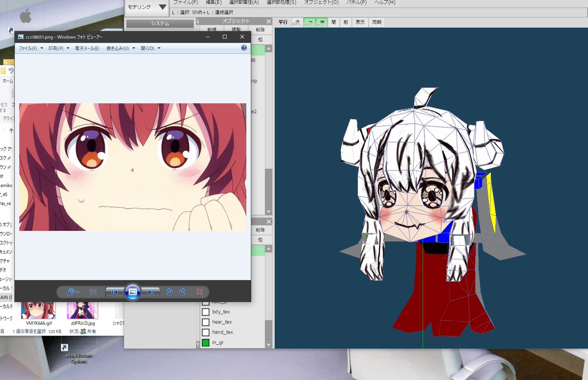
Task: Open the ファイル(F) dropdown in Photo Viewer
Action: 31,49
